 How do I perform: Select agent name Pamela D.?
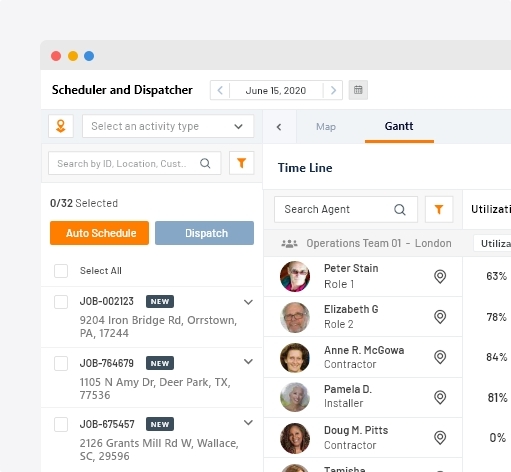348,389
